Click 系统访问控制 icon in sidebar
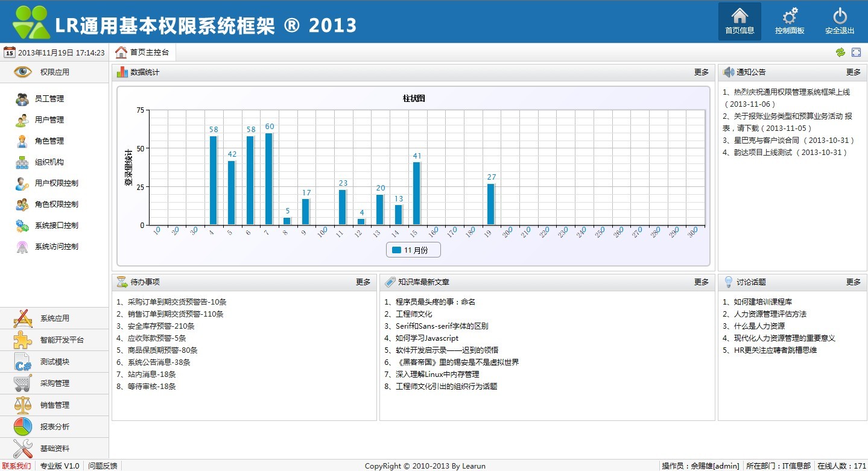The width and height of the screenshot is (868, 471). 22,247
